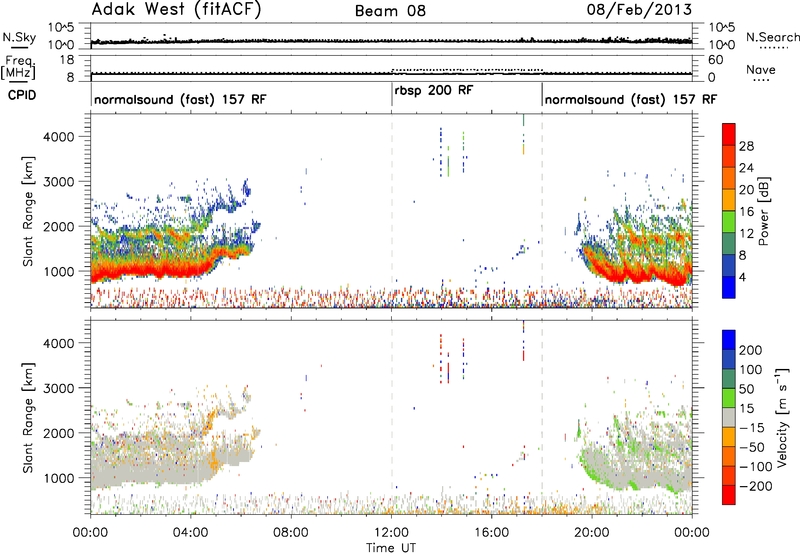Click the 'Time UT' axis label
Viewport: 800px width, 554px height.
pyautogui.click(x=391, y=548)
